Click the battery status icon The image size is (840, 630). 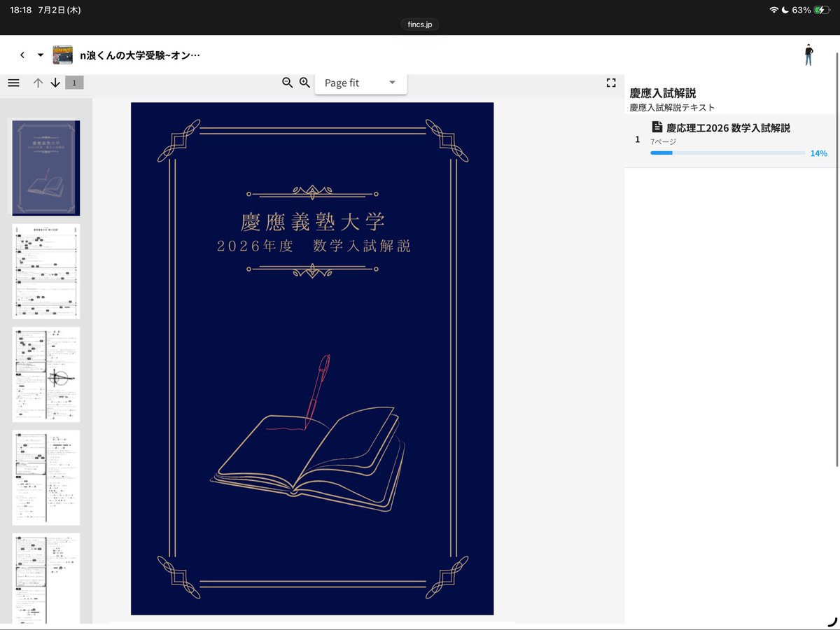(822, 10)
